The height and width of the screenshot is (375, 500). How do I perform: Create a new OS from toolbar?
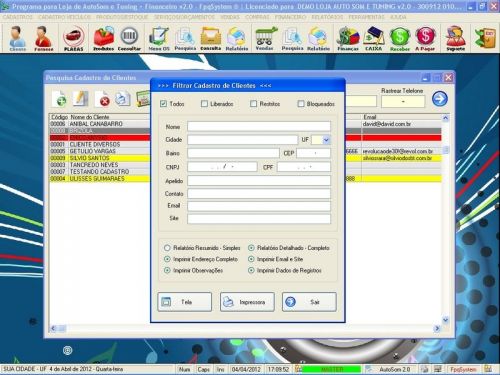pos(159,39)
